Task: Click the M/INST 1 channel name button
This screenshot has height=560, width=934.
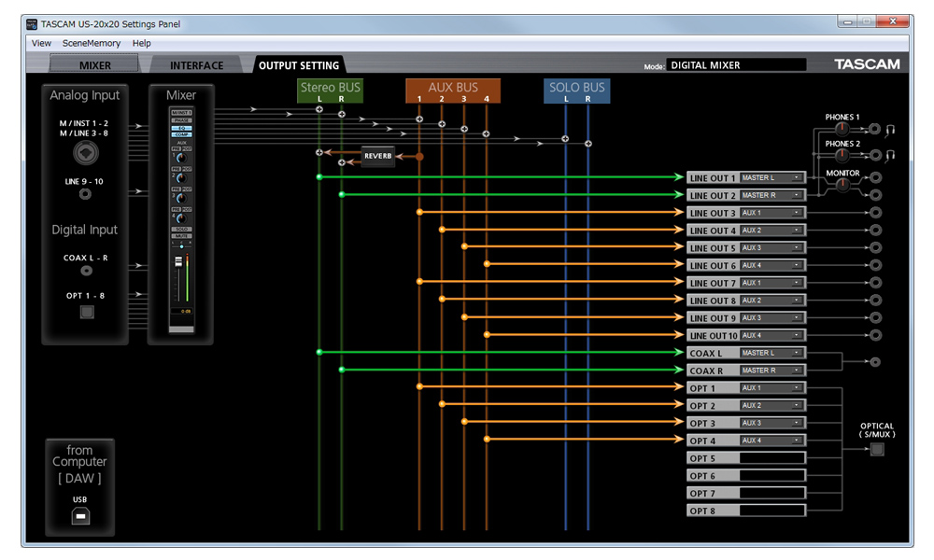Action: [182, 113]
